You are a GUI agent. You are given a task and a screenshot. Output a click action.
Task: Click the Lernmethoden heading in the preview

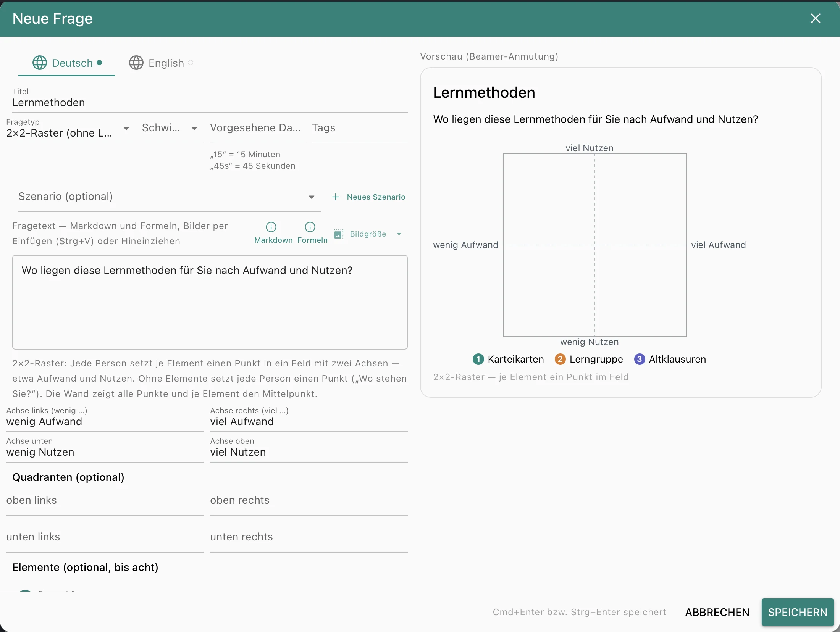(x=484, y=93)
